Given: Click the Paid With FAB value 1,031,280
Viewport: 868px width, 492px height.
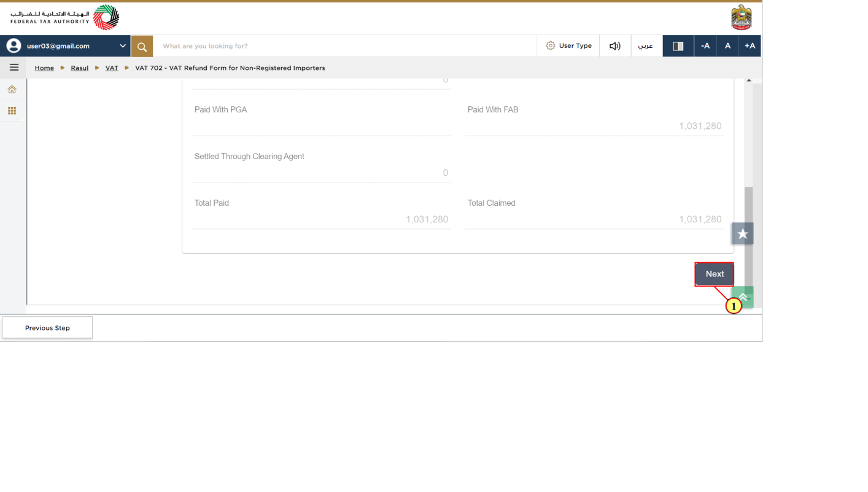Looking at the screenshot, I should click(x=700, y=126).
